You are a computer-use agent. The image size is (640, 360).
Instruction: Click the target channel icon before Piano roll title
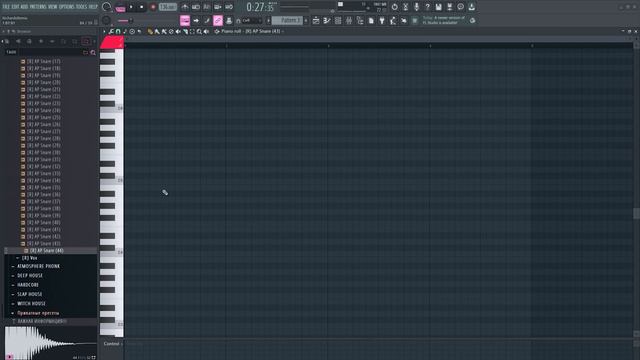tap(217, 31)
